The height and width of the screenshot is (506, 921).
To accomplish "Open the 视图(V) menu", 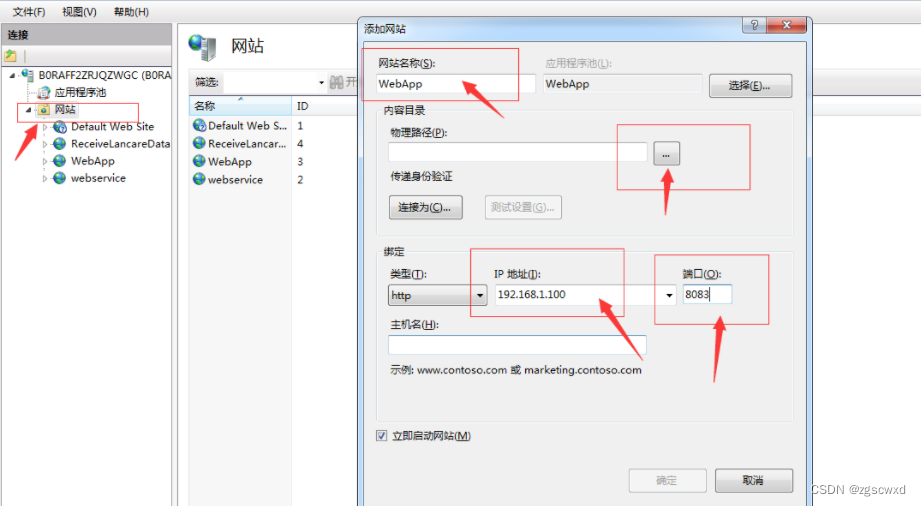I will point(79,12).
